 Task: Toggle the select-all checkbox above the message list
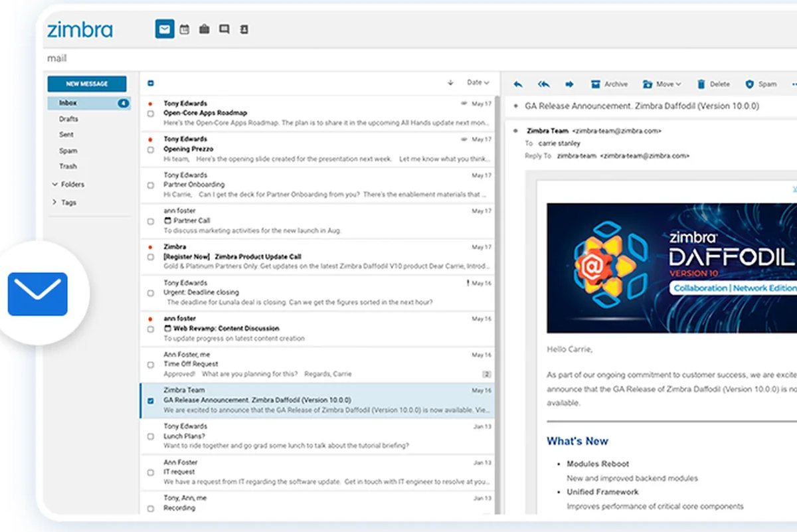click(151, 83)
